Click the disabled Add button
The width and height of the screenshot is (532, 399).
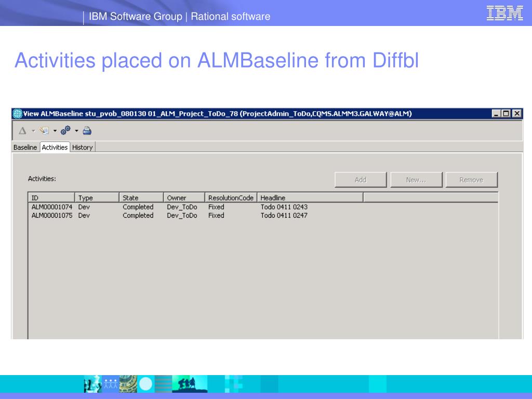[x=361, y=180]
